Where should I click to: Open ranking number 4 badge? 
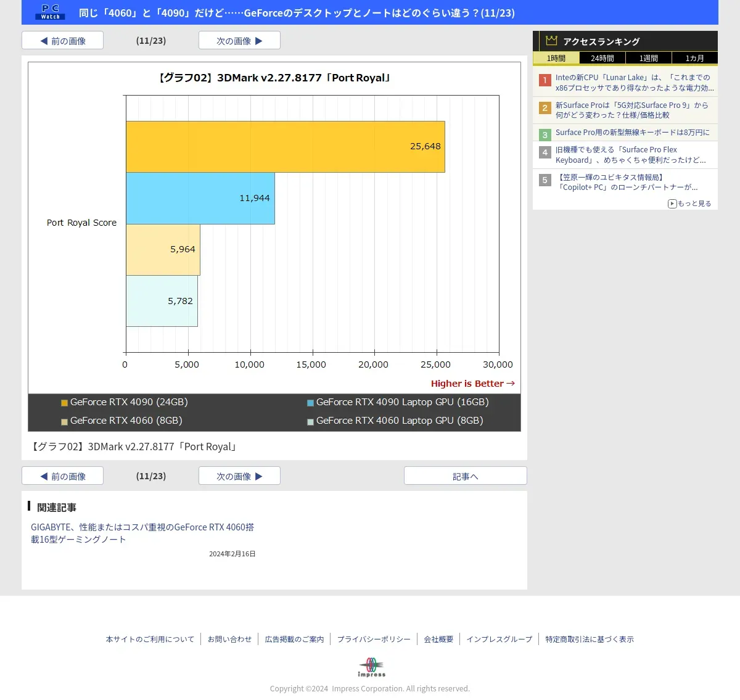pos(545,152)
